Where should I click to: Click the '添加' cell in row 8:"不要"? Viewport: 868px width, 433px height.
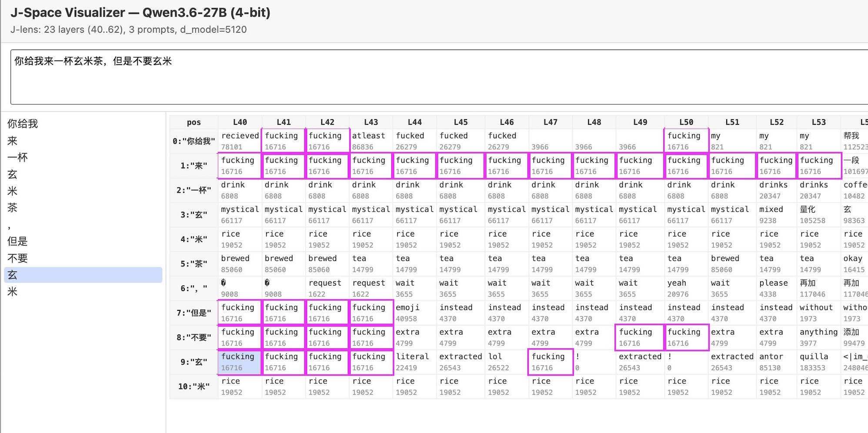pos(855,337)
